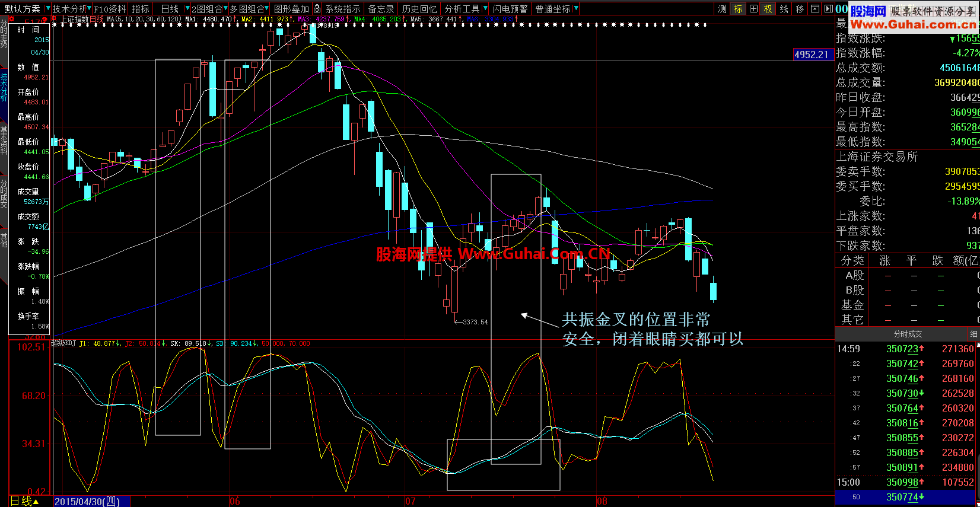Click the 测 measure tool icon
This screenshot has width=980, height=507.
click(x=722, y=9)
